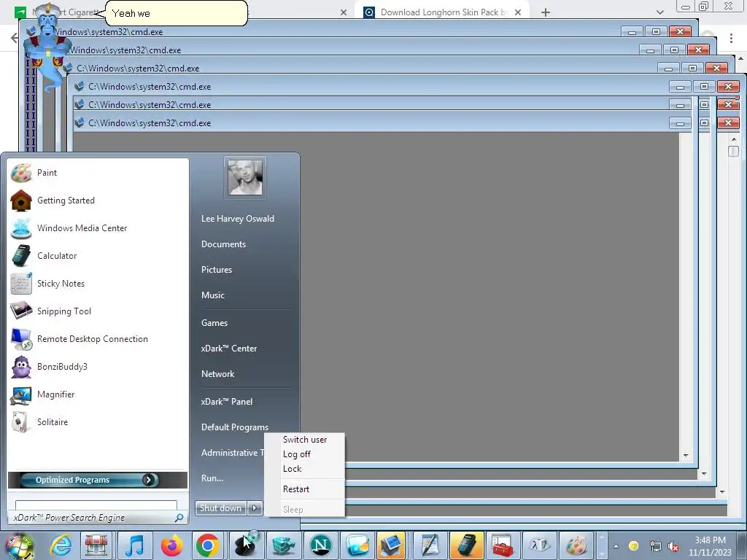Open the red toolbox taskbar icon
Screen dimensions: 747x560
click(502, 545)
